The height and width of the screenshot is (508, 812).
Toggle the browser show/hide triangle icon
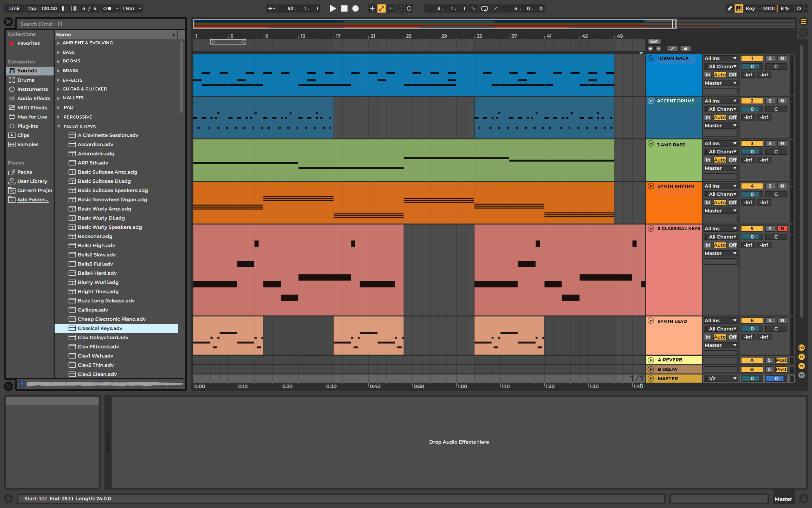pos(8,22)
